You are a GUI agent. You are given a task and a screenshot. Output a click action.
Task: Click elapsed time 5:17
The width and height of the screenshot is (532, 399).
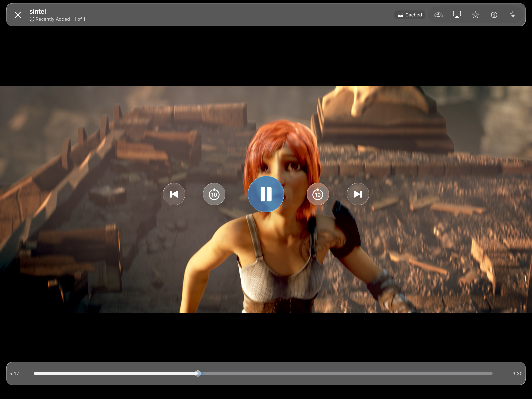point(14,373)
